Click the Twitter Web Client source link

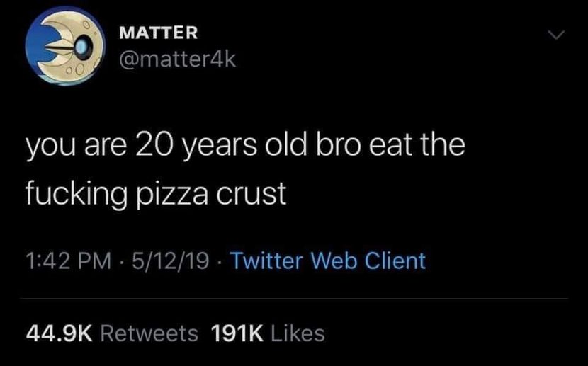(328, 261)
